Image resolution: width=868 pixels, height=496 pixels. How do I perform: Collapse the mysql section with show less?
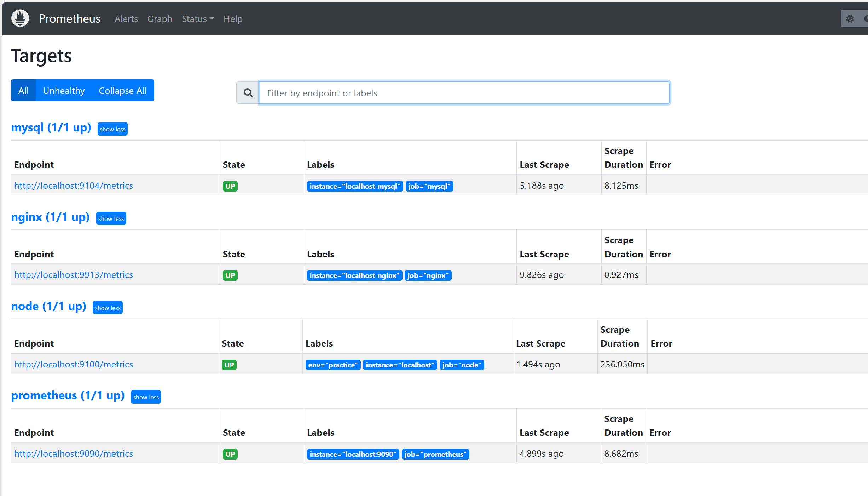[x=112, y=129]
